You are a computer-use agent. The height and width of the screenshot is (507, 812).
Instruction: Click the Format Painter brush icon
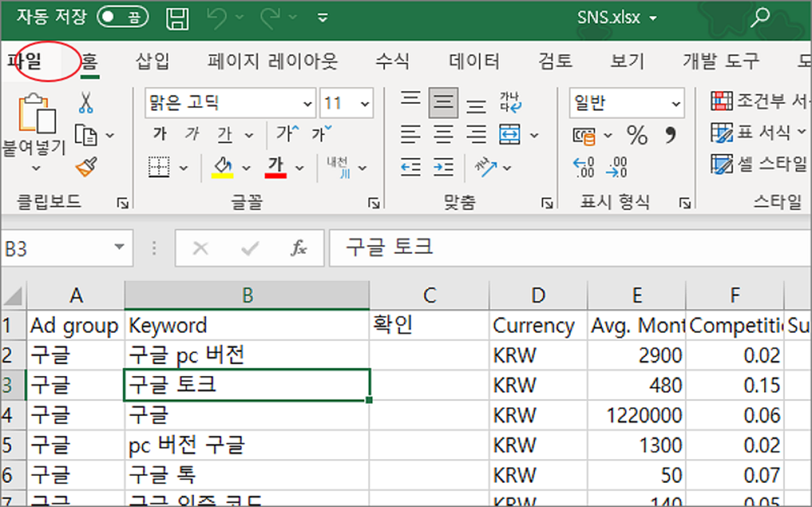point(86,167)
